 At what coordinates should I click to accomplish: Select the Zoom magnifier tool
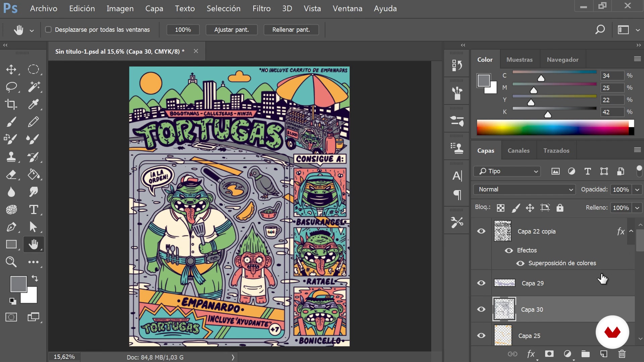11,262
